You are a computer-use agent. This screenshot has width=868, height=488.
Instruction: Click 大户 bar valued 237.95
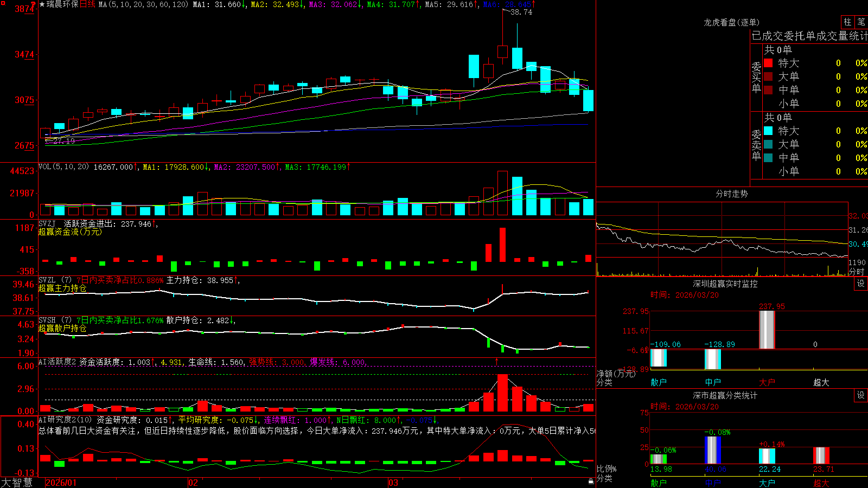tap(767, 329)
